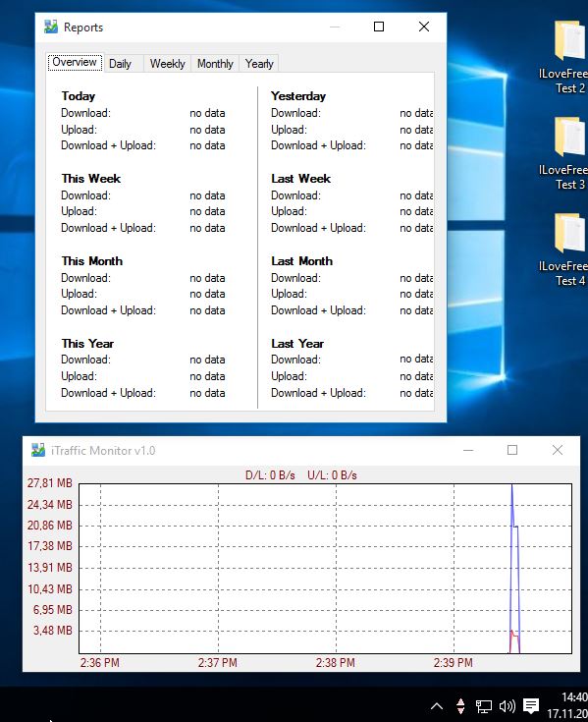Click the This Week heading

(91, 179)
